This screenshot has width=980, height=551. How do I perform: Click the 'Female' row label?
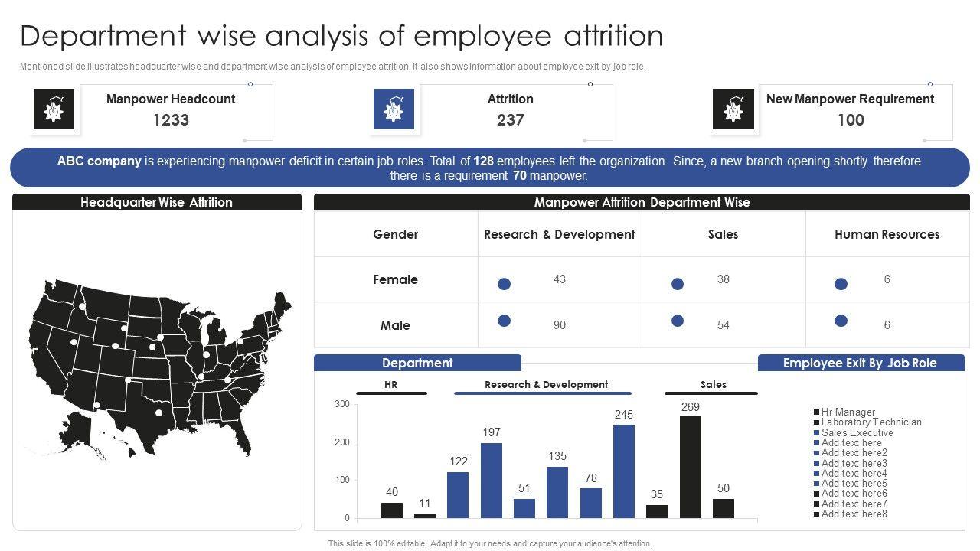click(396, 279)
